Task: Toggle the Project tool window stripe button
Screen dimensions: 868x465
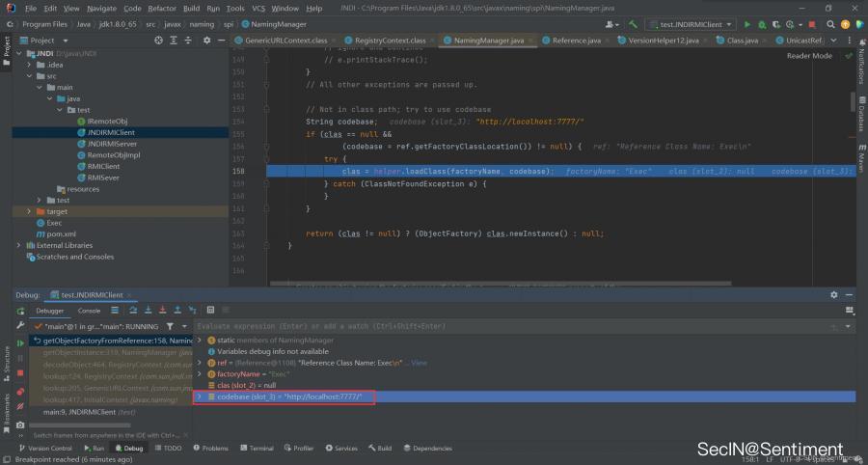Action: coord(6,45)
